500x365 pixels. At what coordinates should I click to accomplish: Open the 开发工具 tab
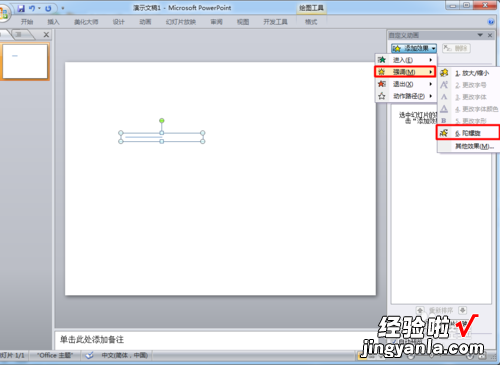point(275,22)
